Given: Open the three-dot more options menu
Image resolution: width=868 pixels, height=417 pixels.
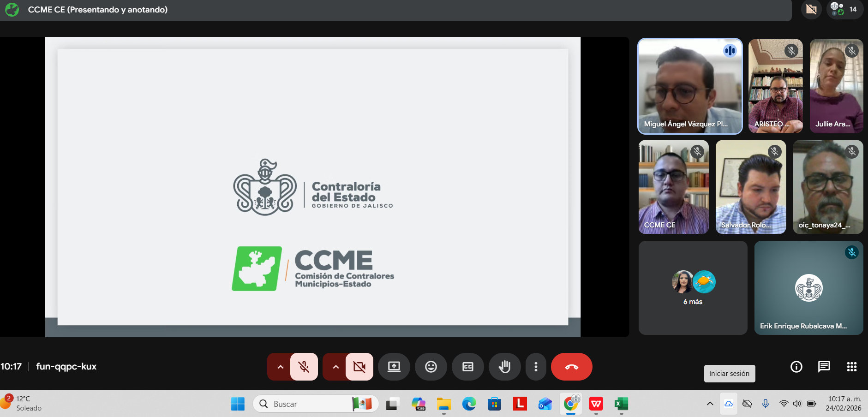Looking at the screenshot, I should click(536, 367).
